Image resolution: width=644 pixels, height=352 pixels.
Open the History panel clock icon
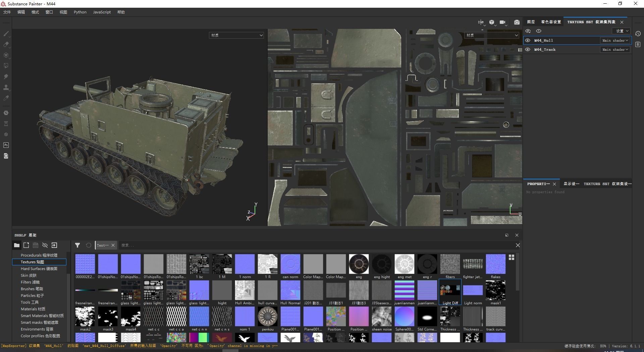[x=638, y=34]
